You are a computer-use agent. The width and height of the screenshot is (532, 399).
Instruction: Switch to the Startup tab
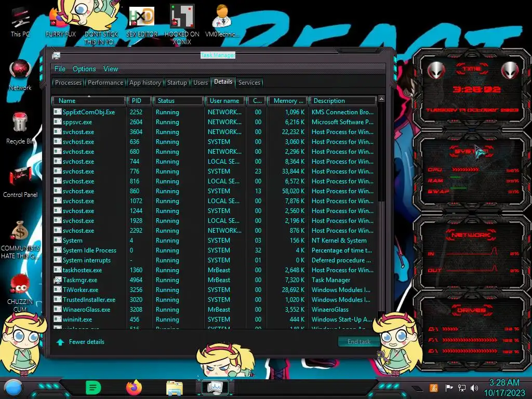(x=177, y=83)
